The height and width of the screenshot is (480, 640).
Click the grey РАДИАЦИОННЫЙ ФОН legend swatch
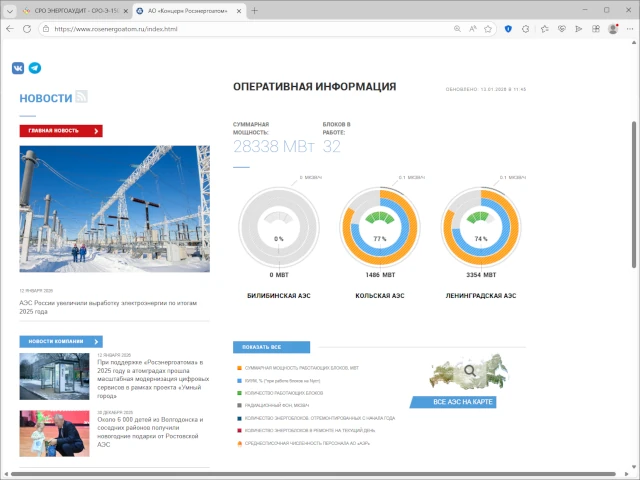240,405
